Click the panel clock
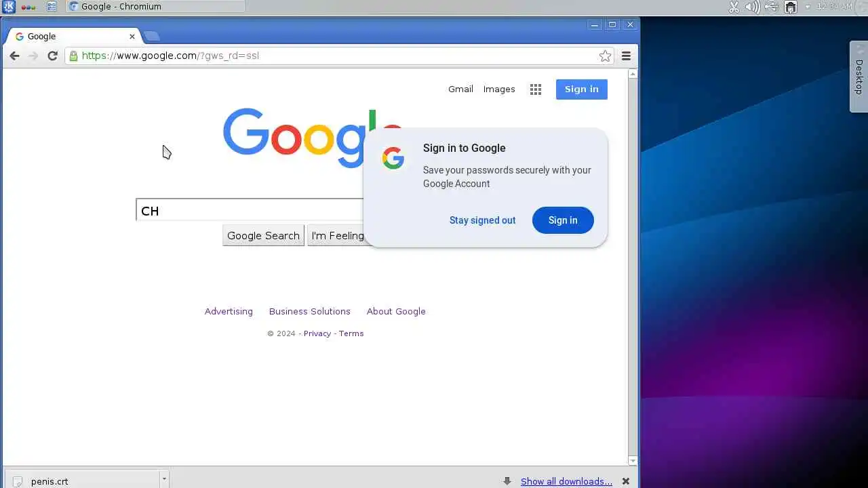 pyautogui.click(x=834, y=6)
